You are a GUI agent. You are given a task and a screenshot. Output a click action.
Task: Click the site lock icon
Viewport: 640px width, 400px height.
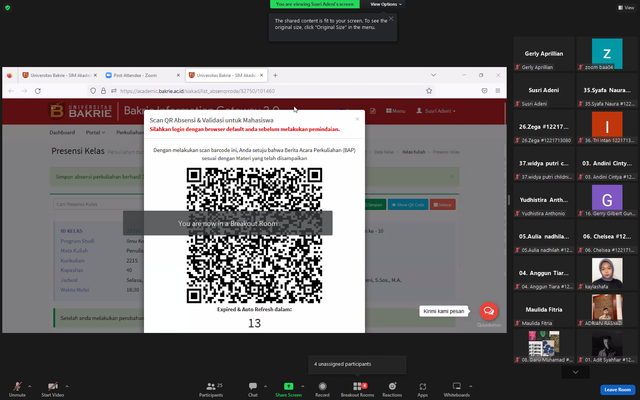[x=103, y=91]
